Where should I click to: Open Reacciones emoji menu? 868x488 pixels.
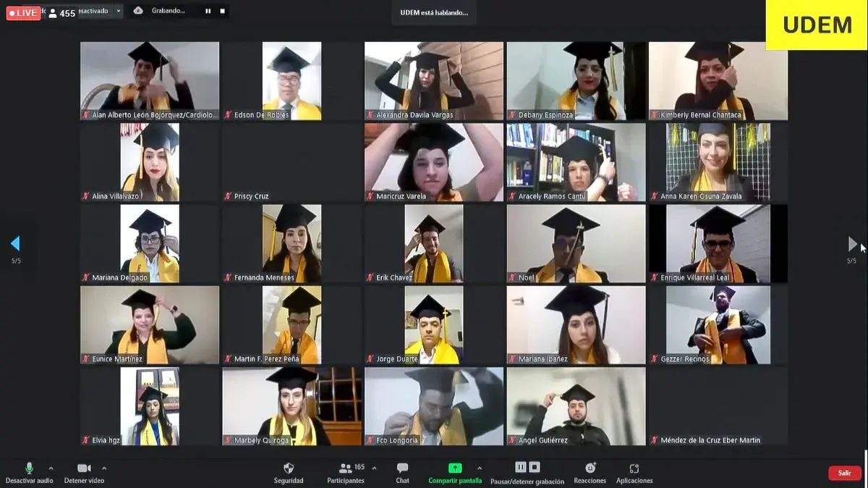click(590, 468)
